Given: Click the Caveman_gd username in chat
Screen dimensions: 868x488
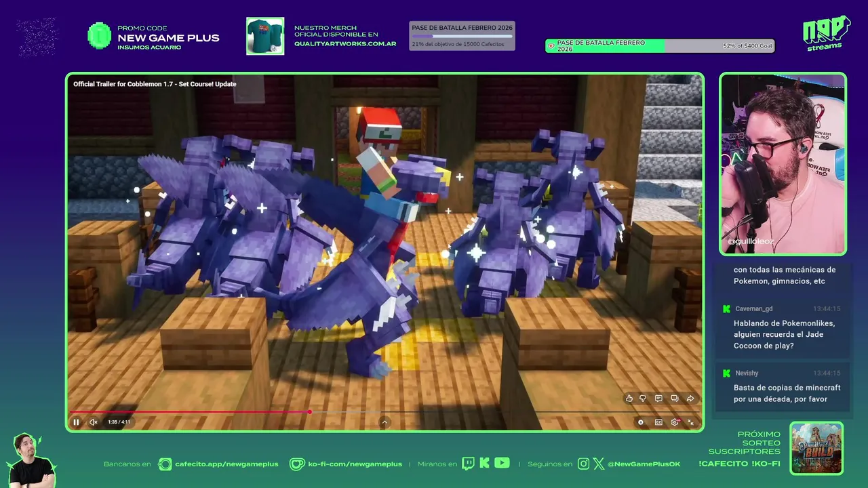Looking at the screenshot, I should tap(754, 309).
